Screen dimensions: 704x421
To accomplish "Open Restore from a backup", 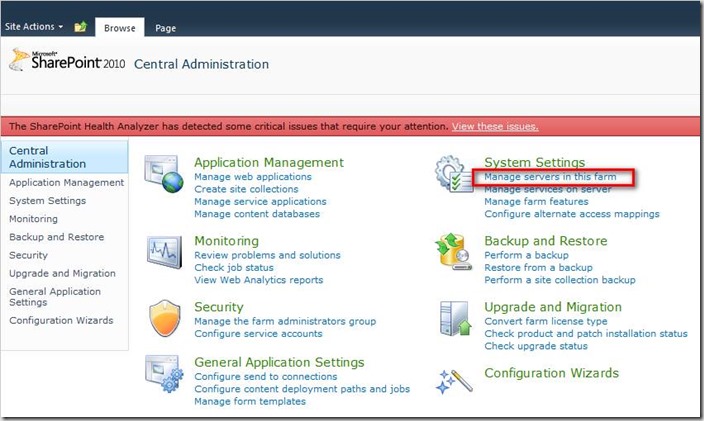I will (538, 268).
